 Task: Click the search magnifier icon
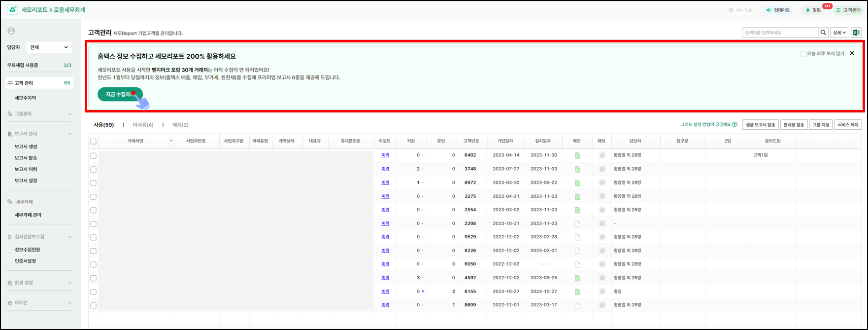tap(823, 33)
